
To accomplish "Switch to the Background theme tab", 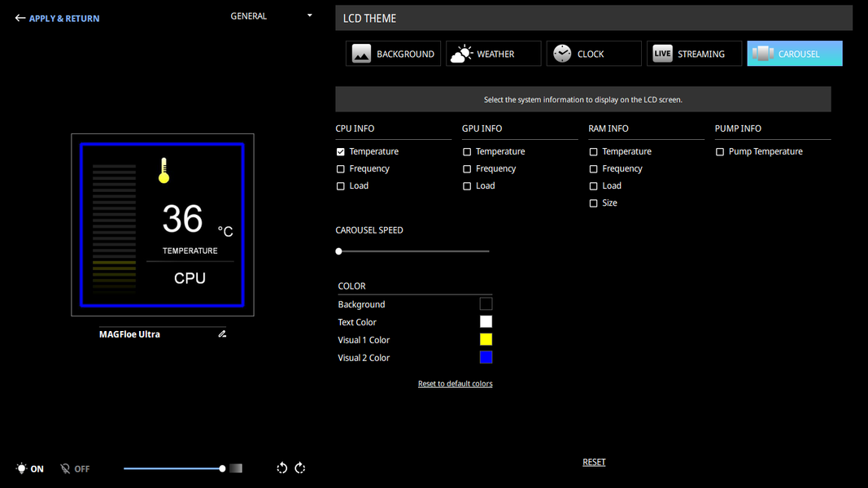I will pos(393,54).
